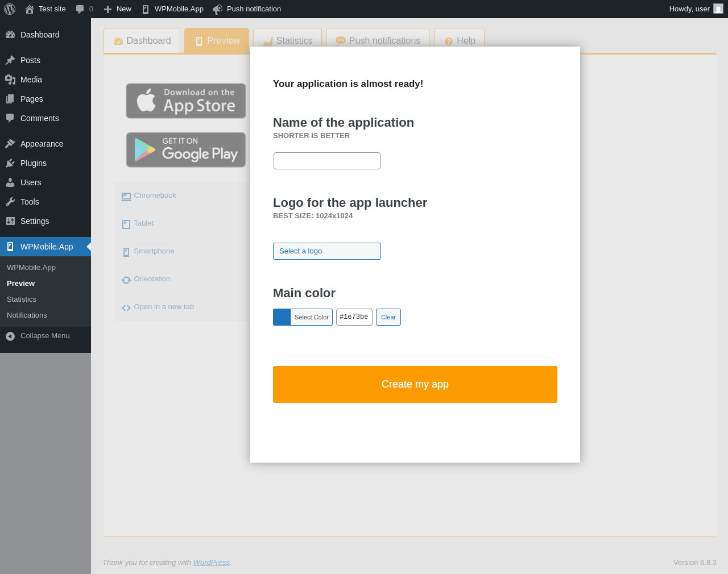This screenshot has height=574, width=728.
Task: Click the Orientation rotate icon
Action: point(126,280)
